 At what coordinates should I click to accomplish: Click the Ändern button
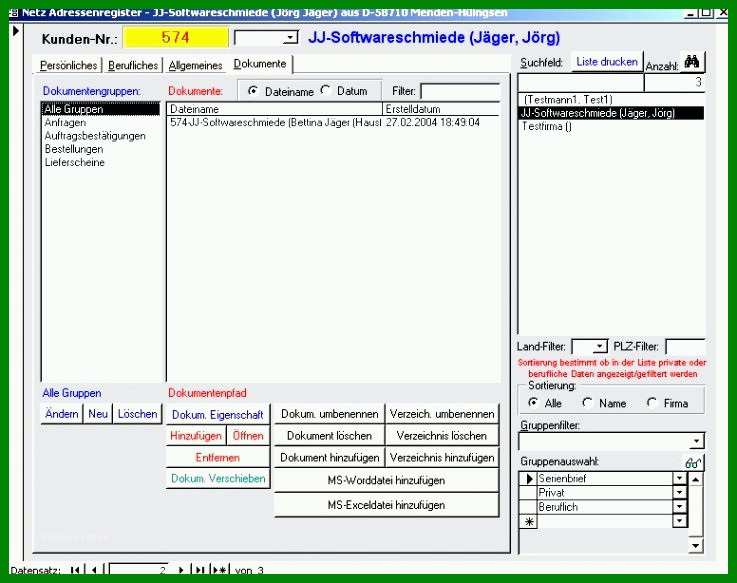point(62,414)
